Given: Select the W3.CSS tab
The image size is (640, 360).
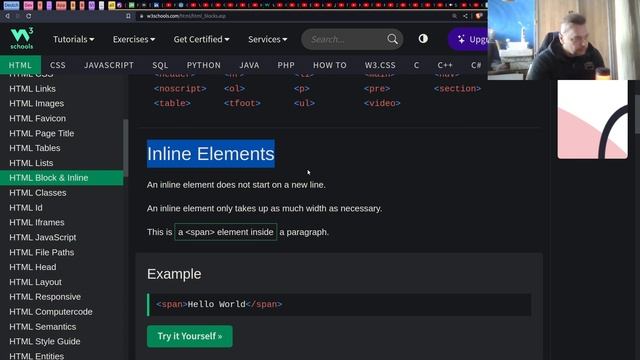Looking at the screenshot, I should coord(380,65).
